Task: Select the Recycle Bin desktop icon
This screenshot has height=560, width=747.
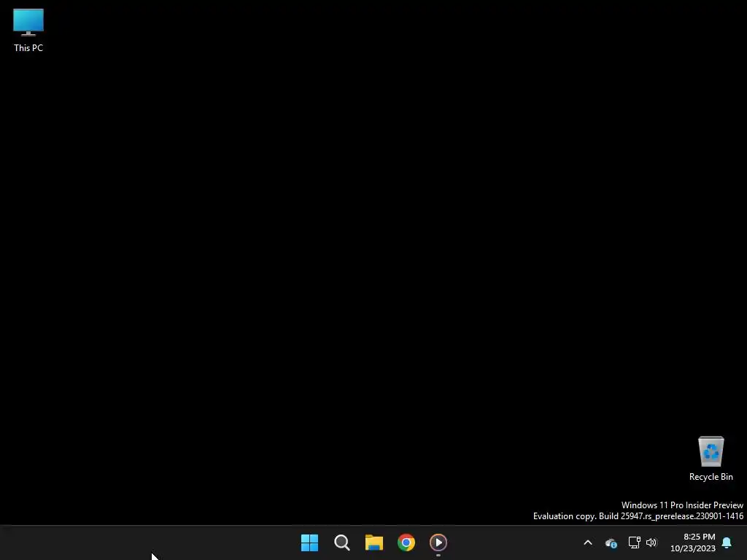Action: click(x=711, y=458)
